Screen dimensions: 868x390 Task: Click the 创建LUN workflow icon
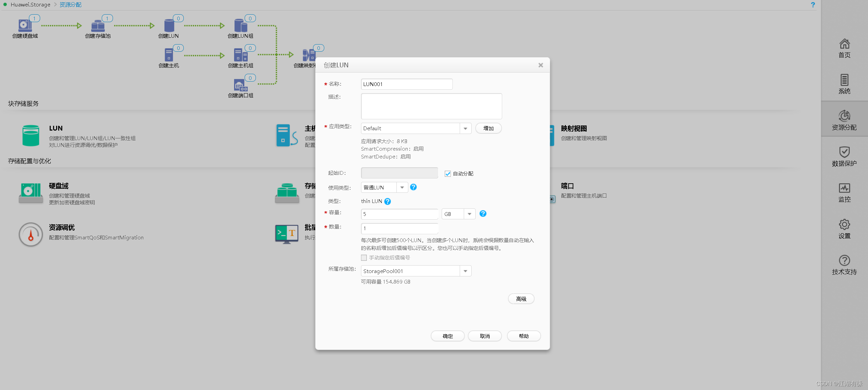[169, 26]
